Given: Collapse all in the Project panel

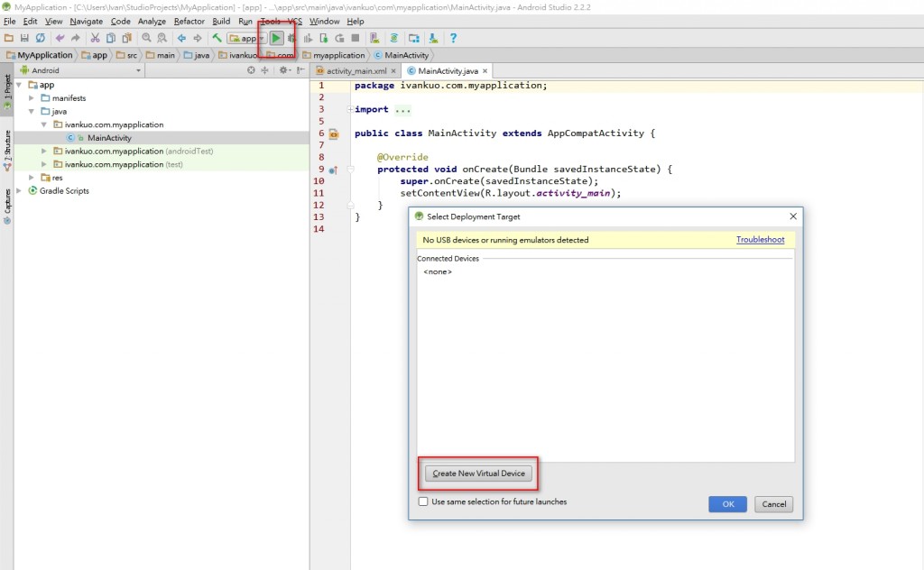Looking at the screenshot, I should point(264,70).
